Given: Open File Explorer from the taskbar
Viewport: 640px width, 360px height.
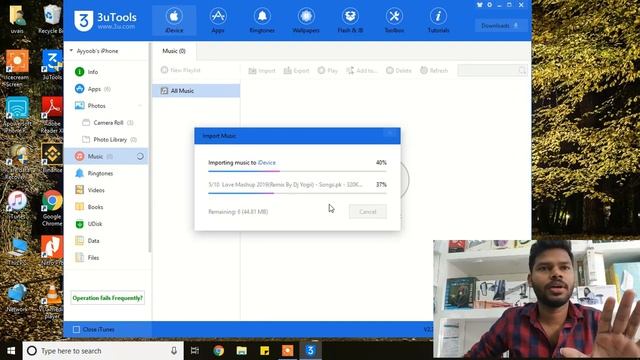Looking at the screenshot, I should (242, 351).
